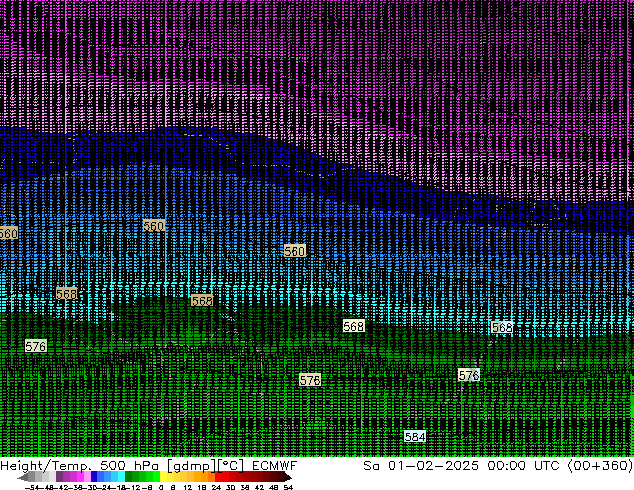Click the easternmost 568 contour label
The width and height of the screenshot is (634, 490).
click(502, 327)
